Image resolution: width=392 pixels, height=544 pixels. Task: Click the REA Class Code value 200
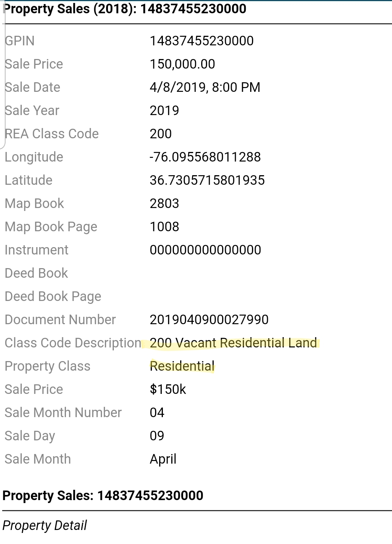point(161,134)
